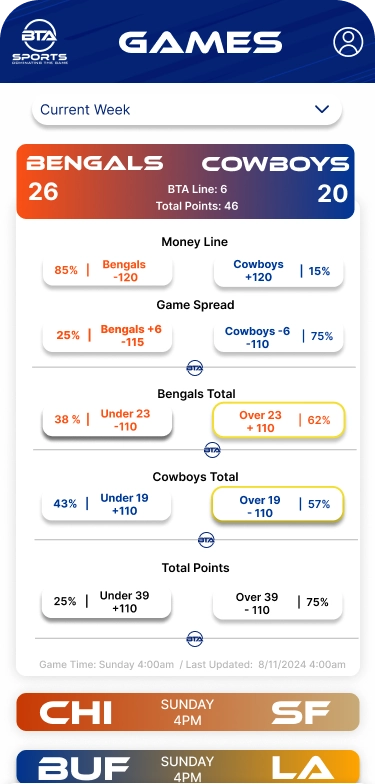Toggle the highlighted Over 19 -110 pick
The width and height of the screenshot is (375, 784).
[278, 505]
